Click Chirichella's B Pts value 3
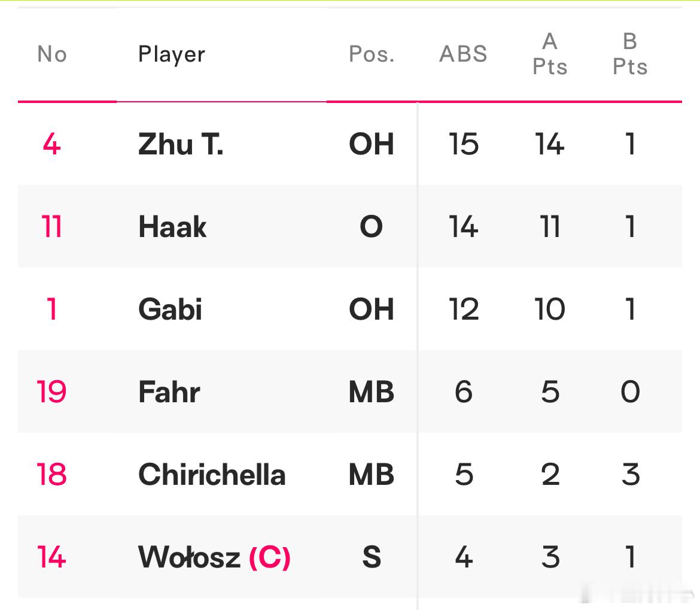The width and height of the screenshot is (700, 610). coord(631,474)
